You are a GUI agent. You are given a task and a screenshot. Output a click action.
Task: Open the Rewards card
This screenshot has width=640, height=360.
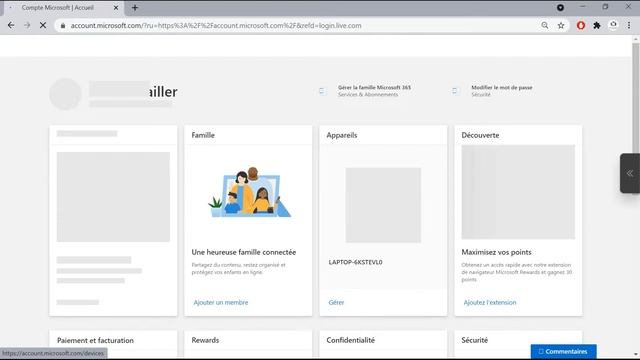tap(205, 340)
